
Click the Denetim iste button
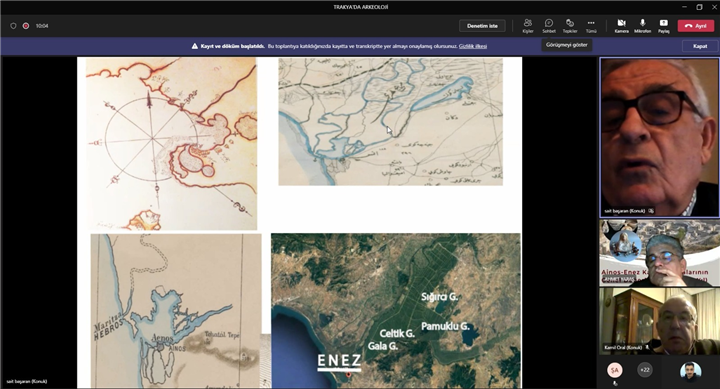point(482,26)
